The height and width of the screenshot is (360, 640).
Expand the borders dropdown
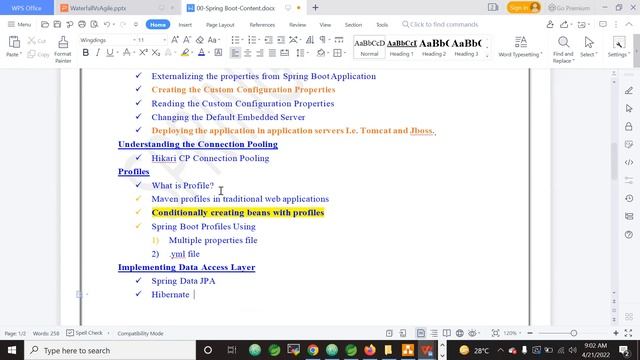point(345,53)
